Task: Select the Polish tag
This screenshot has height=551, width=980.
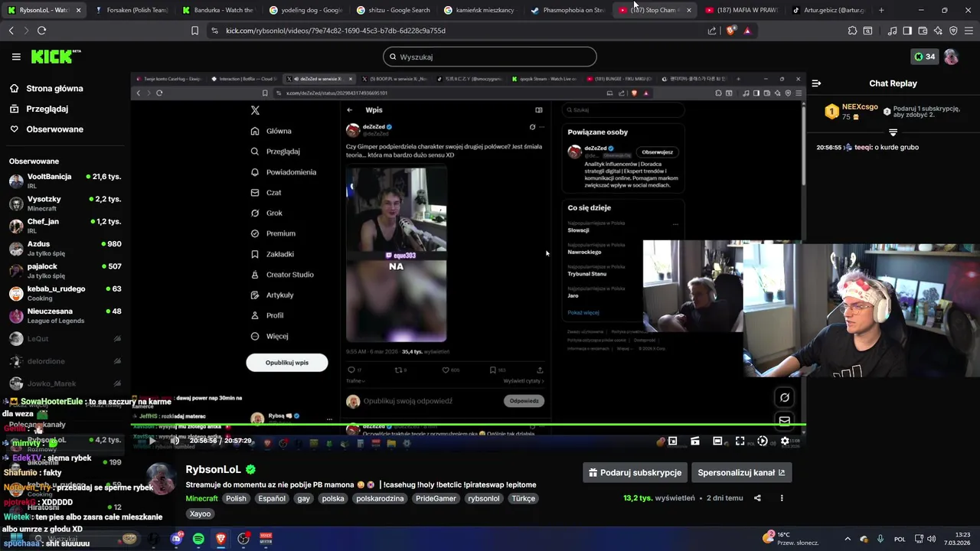Action: [x=236, y=498]
